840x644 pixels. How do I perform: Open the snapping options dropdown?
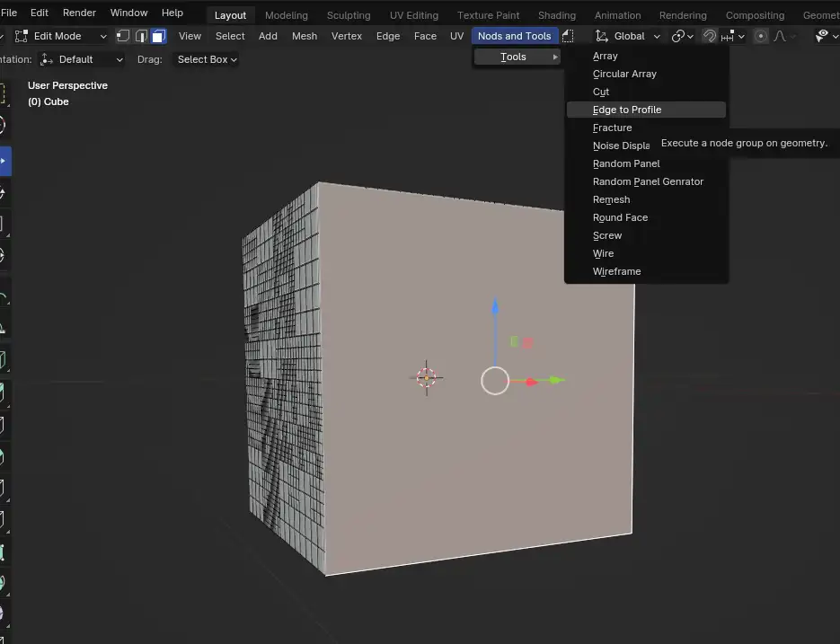tap(741, 36)
